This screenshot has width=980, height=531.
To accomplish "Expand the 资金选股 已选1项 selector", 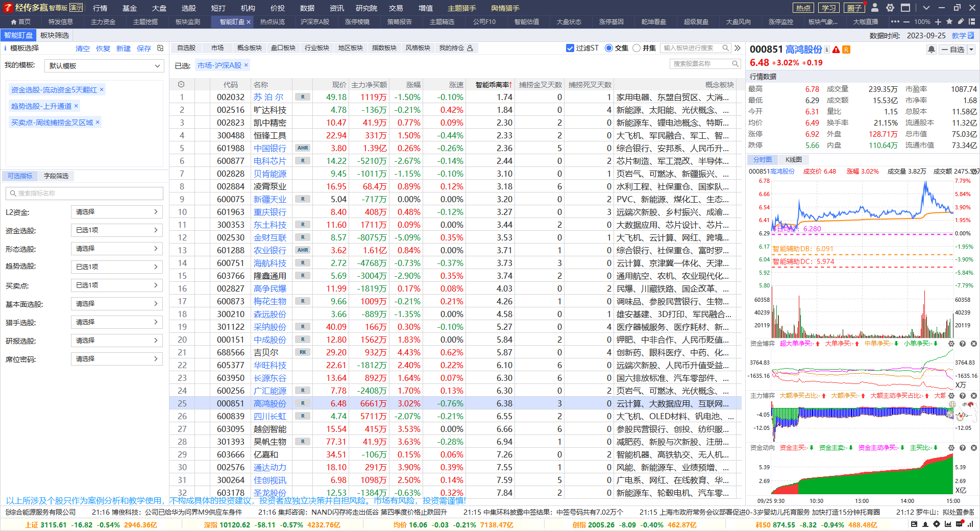I will point(116,230).
